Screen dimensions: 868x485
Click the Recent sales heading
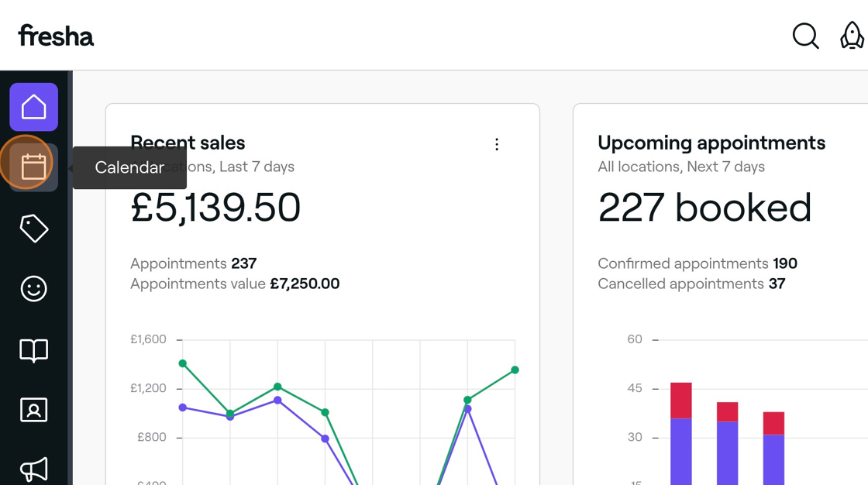coord(188,143)
